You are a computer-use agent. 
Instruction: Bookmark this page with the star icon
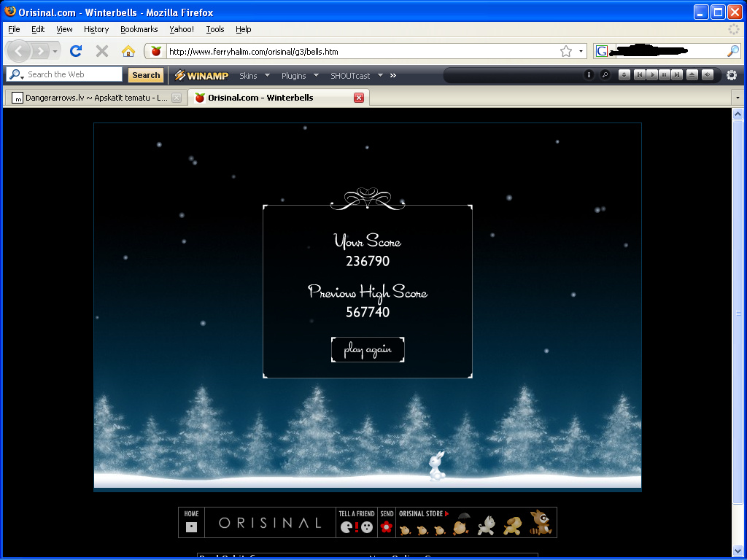coord(565,51)
